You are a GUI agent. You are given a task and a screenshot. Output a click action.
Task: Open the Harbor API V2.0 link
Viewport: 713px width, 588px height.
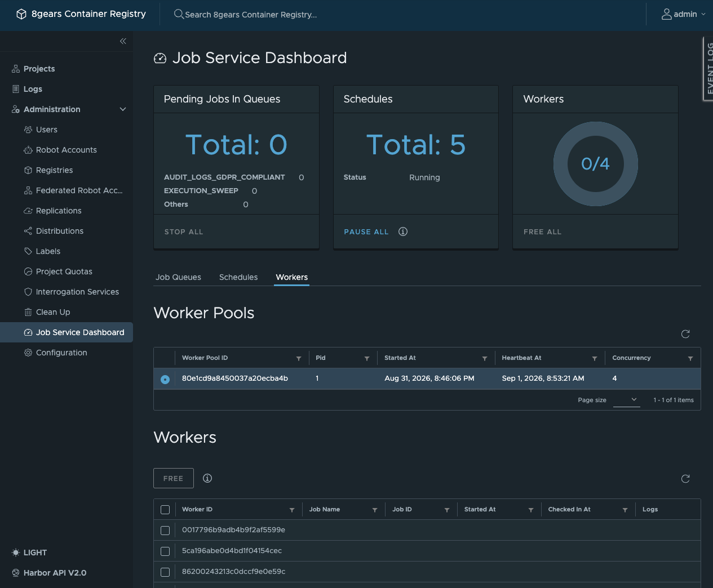point(55,573)
